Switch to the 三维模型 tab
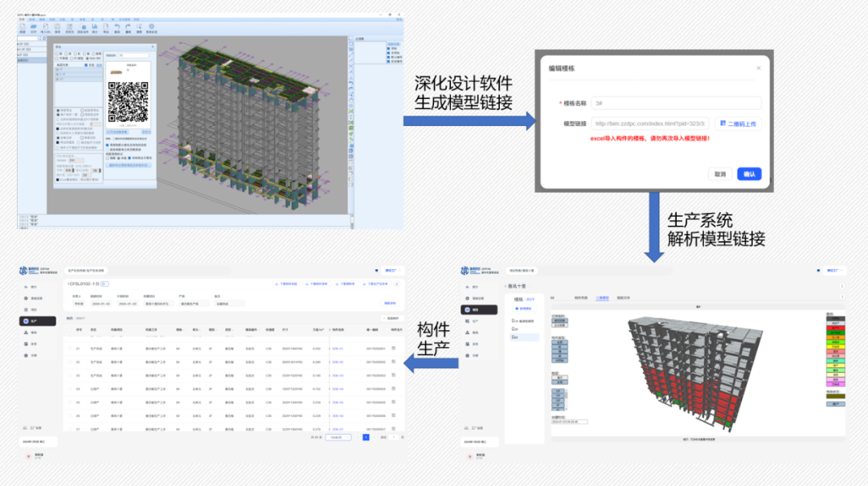Viewport: 868px width, 486px height. tap(602, 297)
